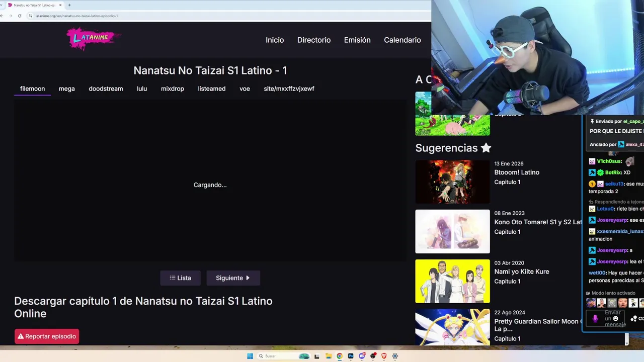Click the play arrow icon beside Siguiente
This screenshot has width=644, height=362.
click(248, 278)
